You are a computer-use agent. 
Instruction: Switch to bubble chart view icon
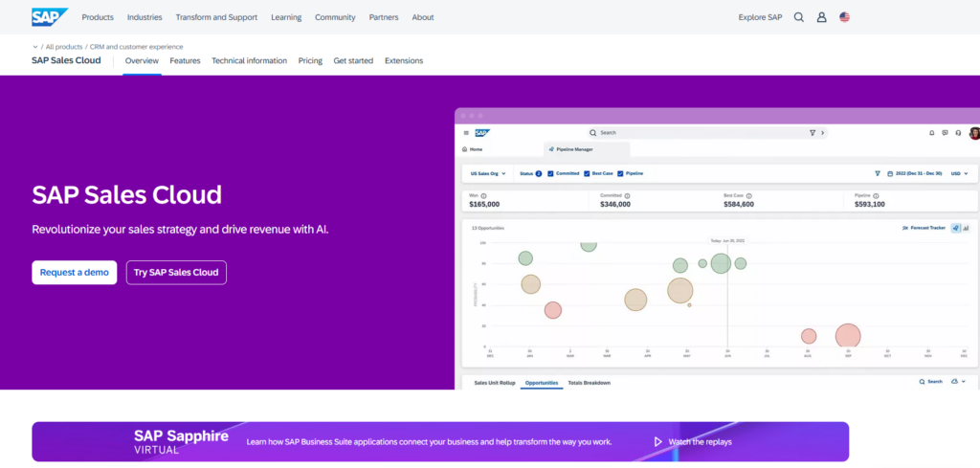pyautogui.click(x=956, y=228)
